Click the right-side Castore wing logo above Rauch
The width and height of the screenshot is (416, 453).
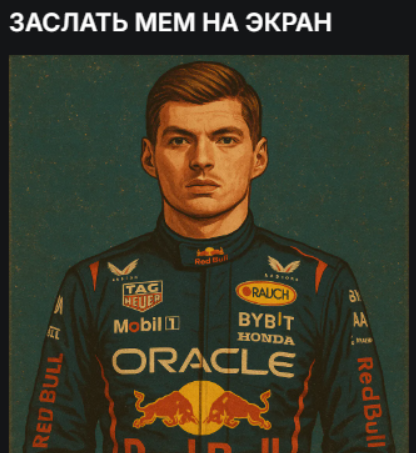click(284, 266)
